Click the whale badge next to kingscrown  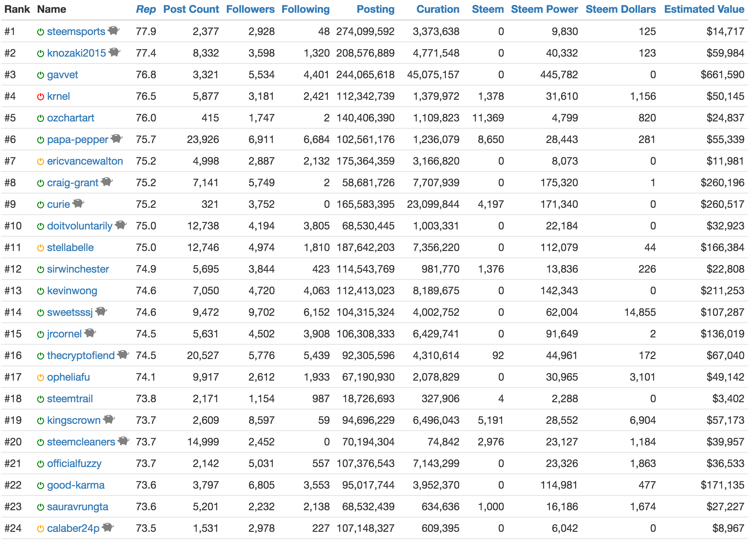pyautogui.click(x=109, y=420)
